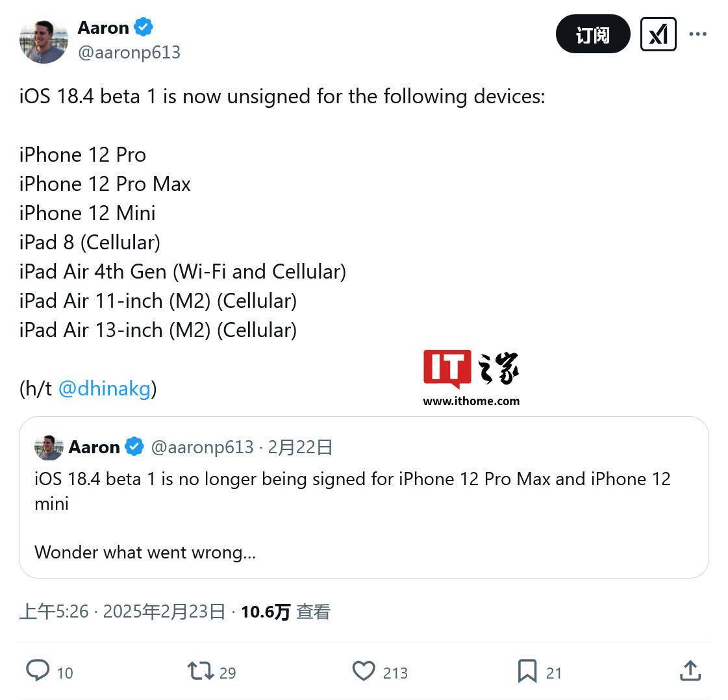
Task: Open the Grok xAI icon button
Action: coord(659,34)
